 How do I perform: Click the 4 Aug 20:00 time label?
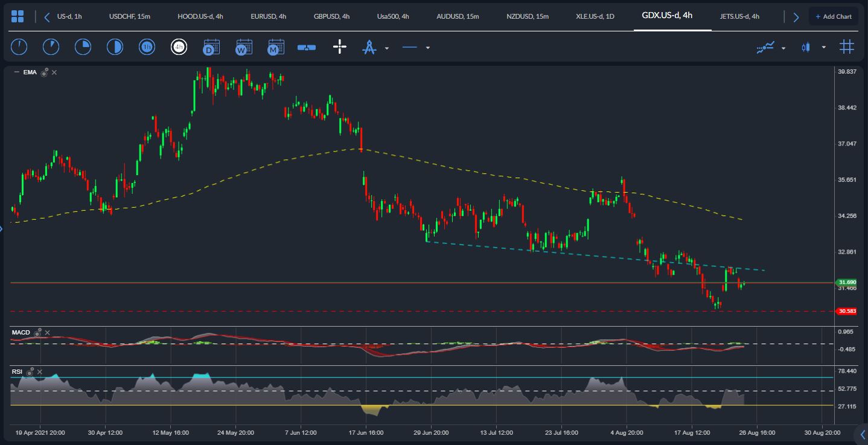(627, 433)
